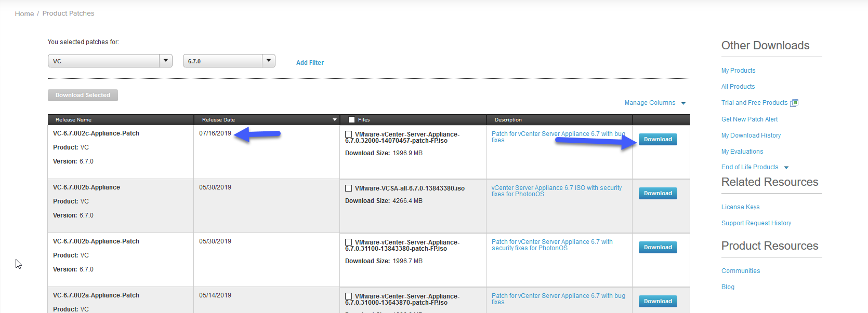
Task: Select the VC-6.7.0U2a-Appliance-Patch release name
Action: point(96,295)
